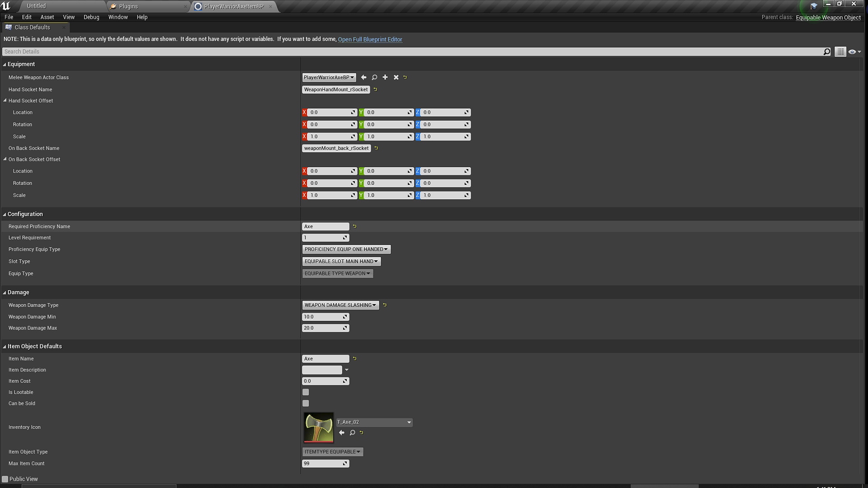Toggle the Public View checkbox
868x488 pixels.
5,479
